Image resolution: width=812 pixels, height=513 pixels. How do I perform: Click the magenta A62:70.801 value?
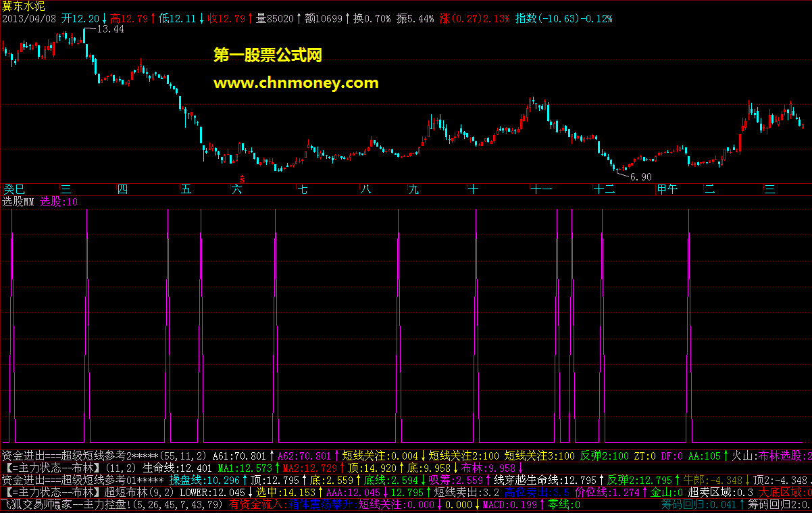(x=304, y=456)
